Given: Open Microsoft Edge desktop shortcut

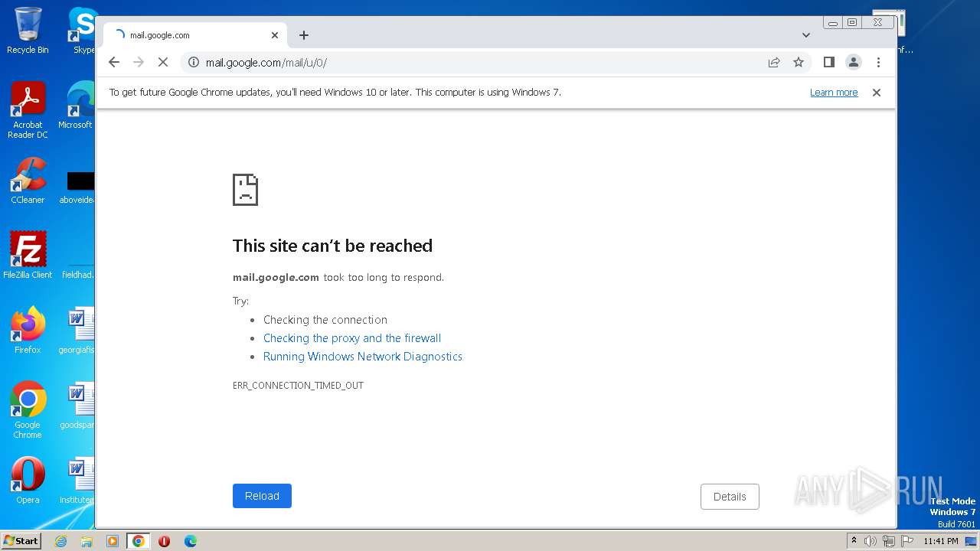Looking at the screenshot, I should [77, 106].
